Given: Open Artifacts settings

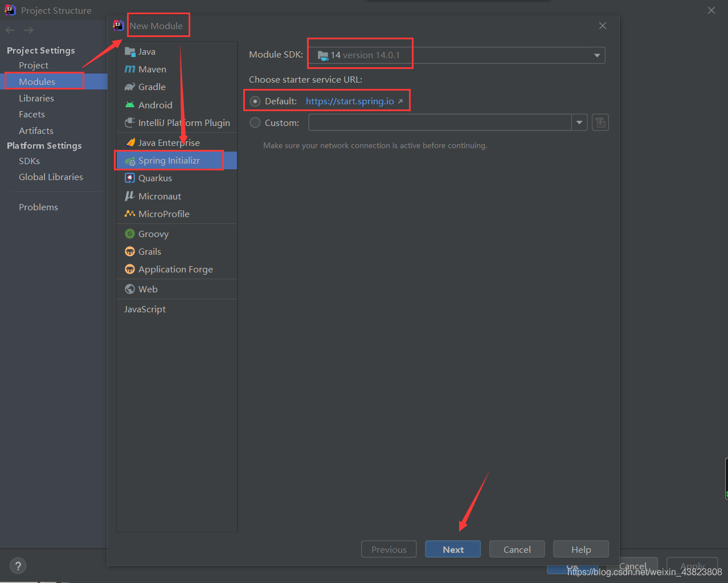Looking at the screenshot, I should point(36,131).
